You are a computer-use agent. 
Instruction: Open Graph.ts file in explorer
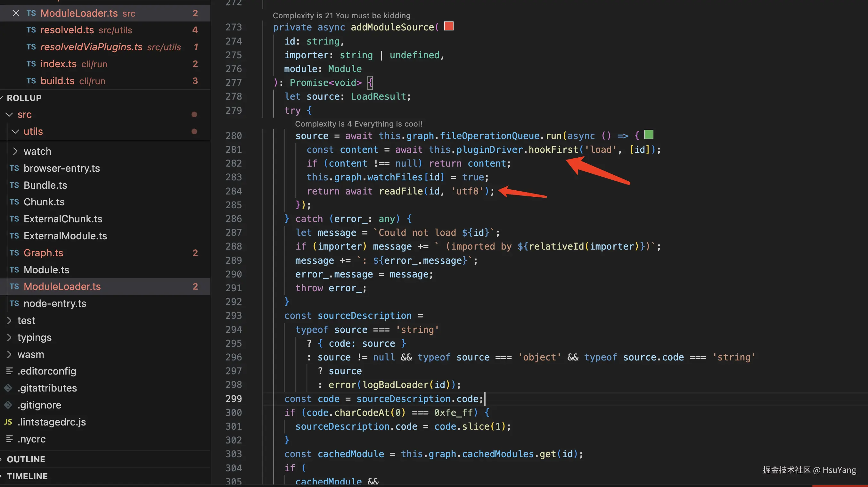43,253
